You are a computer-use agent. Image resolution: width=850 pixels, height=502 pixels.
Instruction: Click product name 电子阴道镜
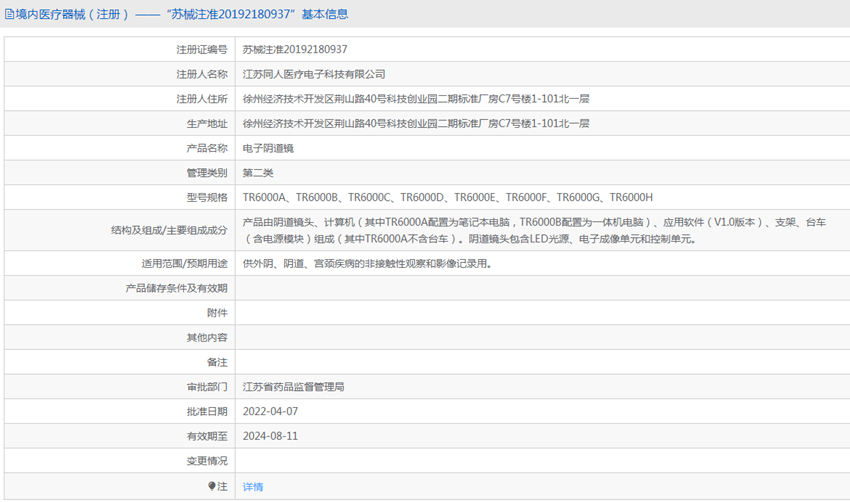[268, 148]
